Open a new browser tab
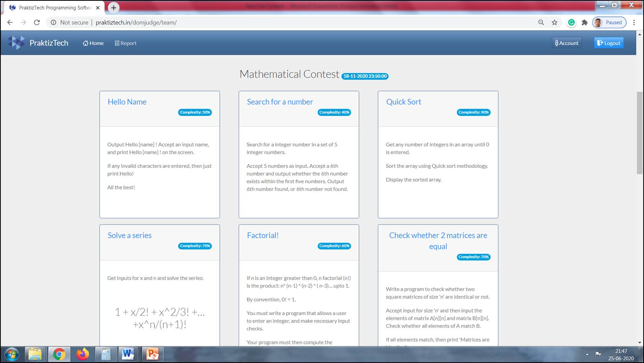644x363 pixels. click(114, 8)
